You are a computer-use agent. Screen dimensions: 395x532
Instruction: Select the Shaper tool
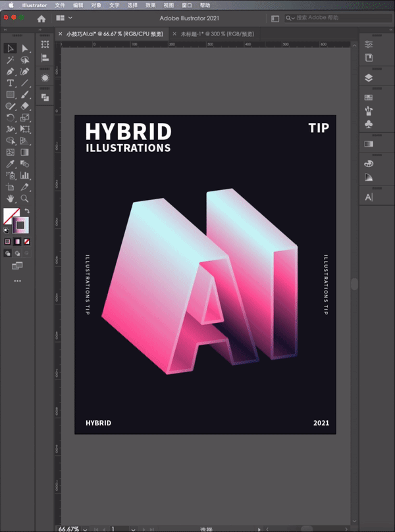(10, 106)
